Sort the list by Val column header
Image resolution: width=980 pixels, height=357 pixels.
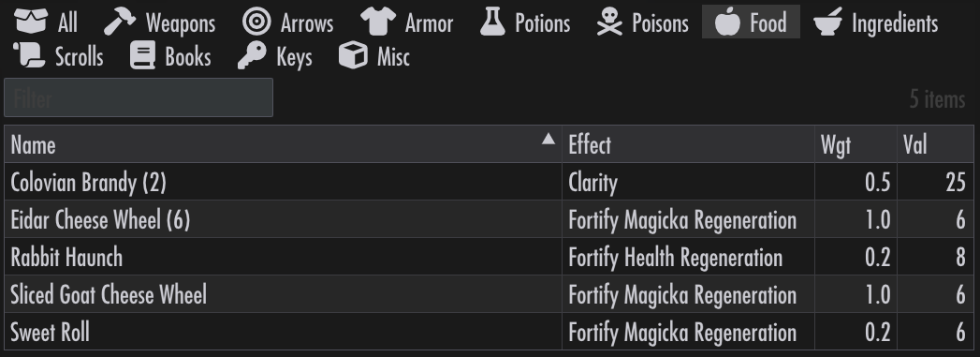(935, 144)
